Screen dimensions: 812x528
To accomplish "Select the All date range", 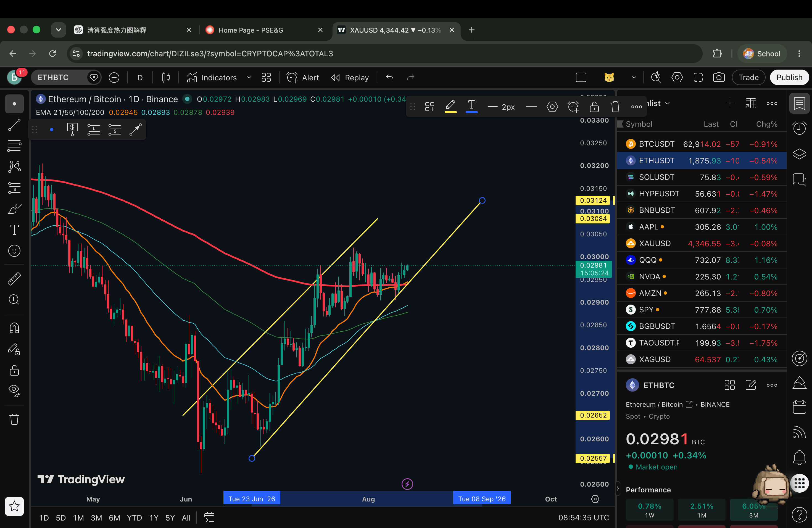I will pos(186,518).
